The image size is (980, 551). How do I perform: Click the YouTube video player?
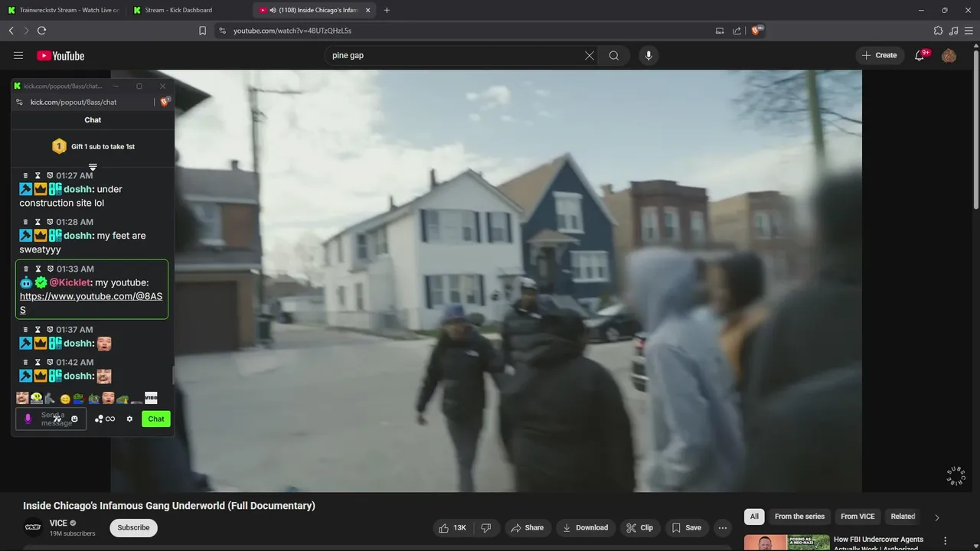486,281
